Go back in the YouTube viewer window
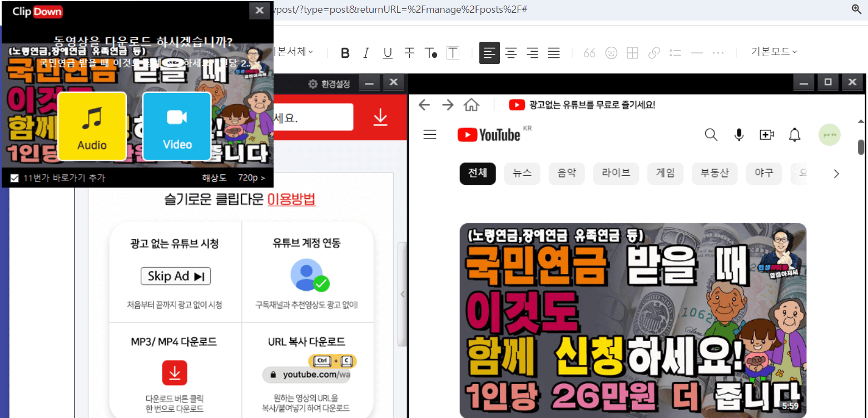 pos(424,105)
